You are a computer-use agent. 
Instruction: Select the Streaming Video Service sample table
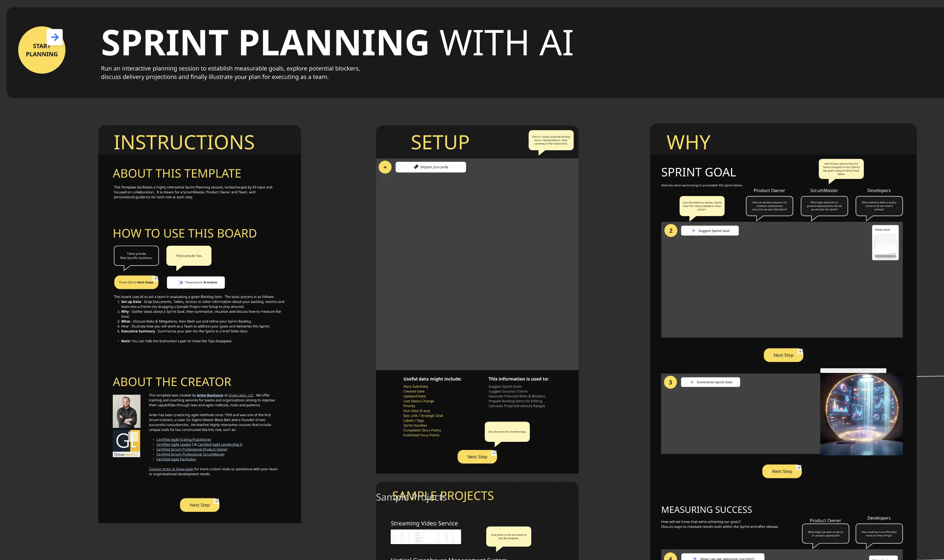426,537
